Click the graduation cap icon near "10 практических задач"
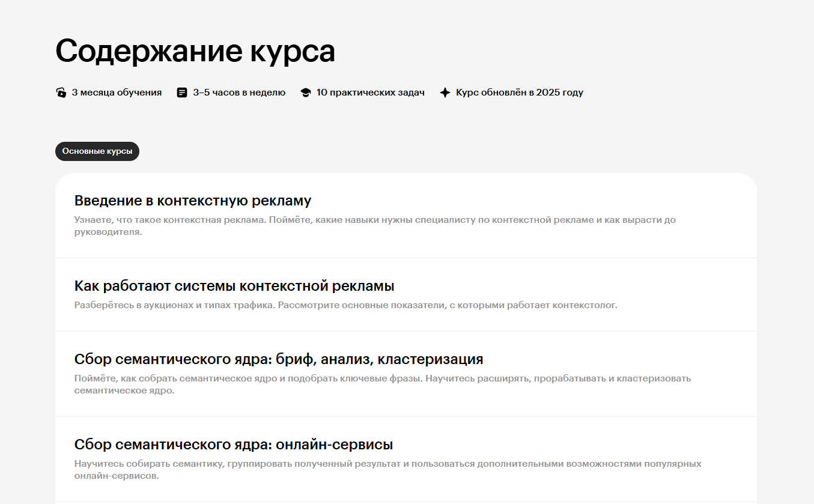 (x=306, y=92)
